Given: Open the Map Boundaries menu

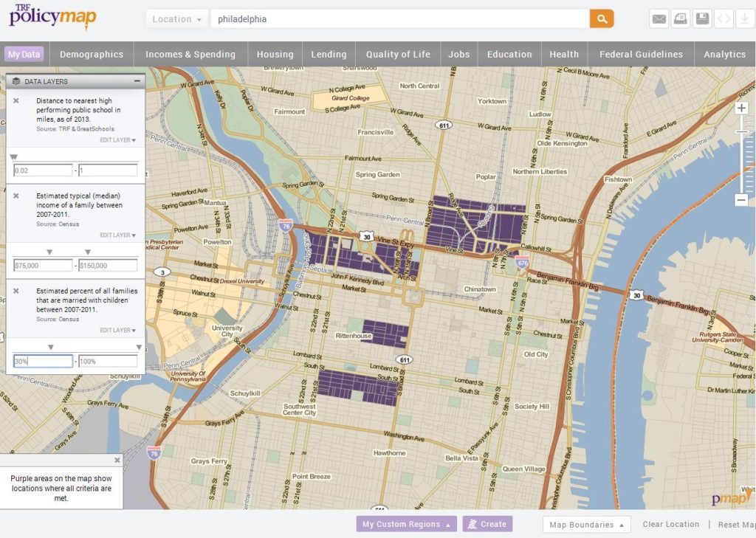Looking at the screenshot, I should pos(586,524).
